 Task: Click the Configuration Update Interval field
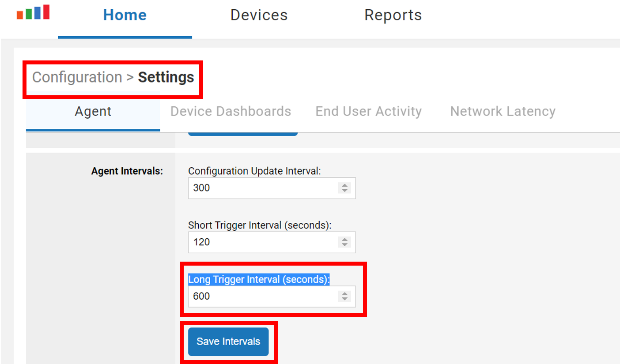coord(272,188)
